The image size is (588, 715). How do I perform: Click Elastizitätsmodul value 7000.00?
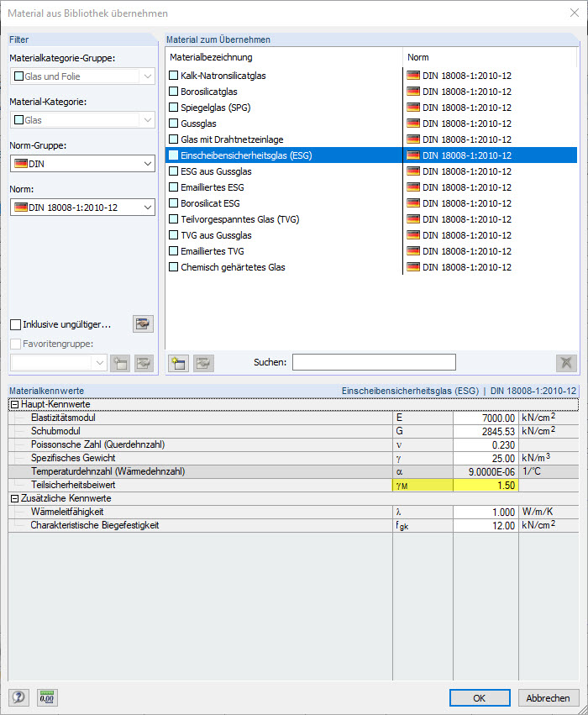486,418
